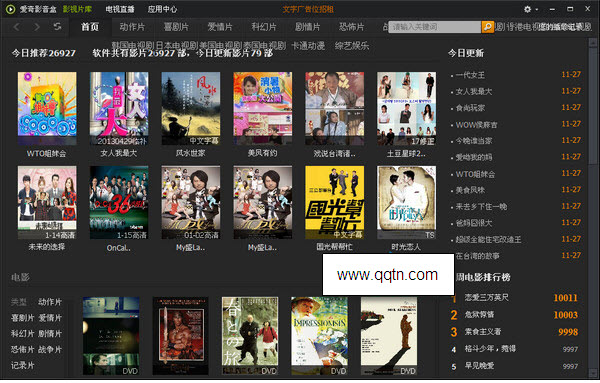Click the orange search magnifier button
Image resolution: width=600 pixels, height=383 pixels.
[488, 27]
